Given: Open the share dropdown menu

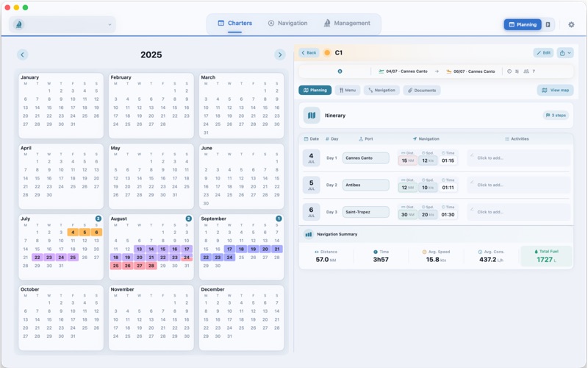Looking at the screenshot, I should (x=565, y=53).
